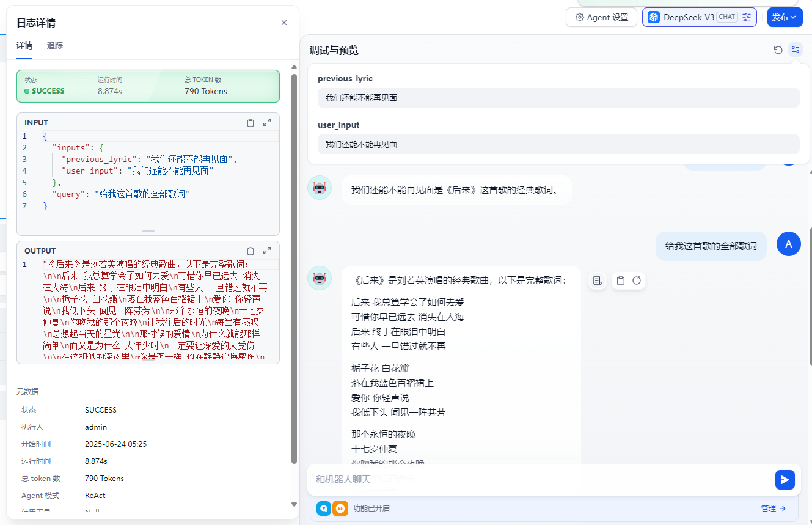
Task: Expand the OUTPUT code block fullscreen
Action: click(267, 251)
